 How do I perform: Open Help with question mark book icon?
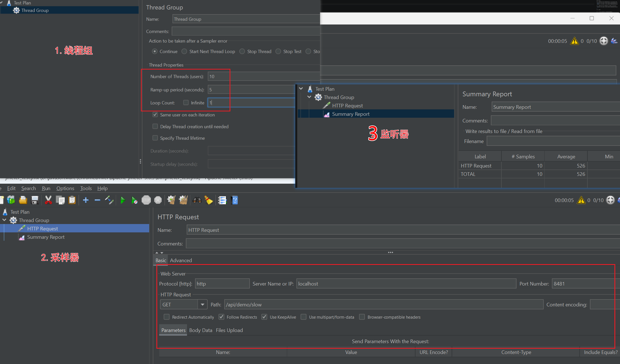pyautogui.click(x=235, y=200)
